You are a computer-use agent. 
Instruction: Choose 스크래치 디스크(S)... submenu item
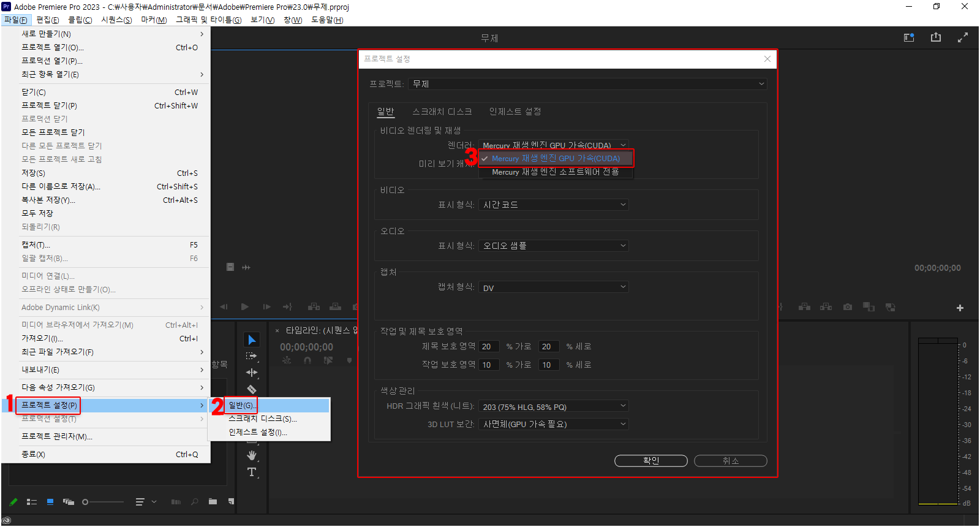coord(269,419)
